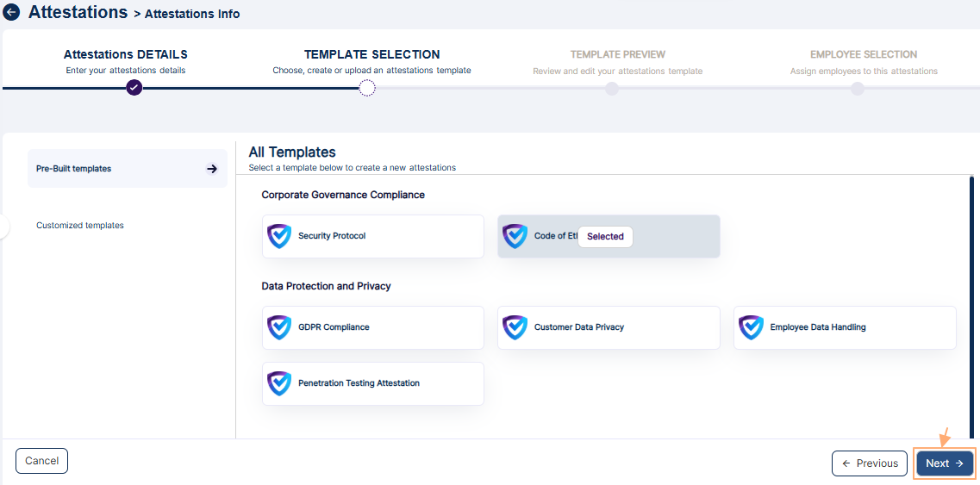Choose the Penetration Testing Attestation template card
The width and height of the screenshot is (980, 485).
point(372,383)
